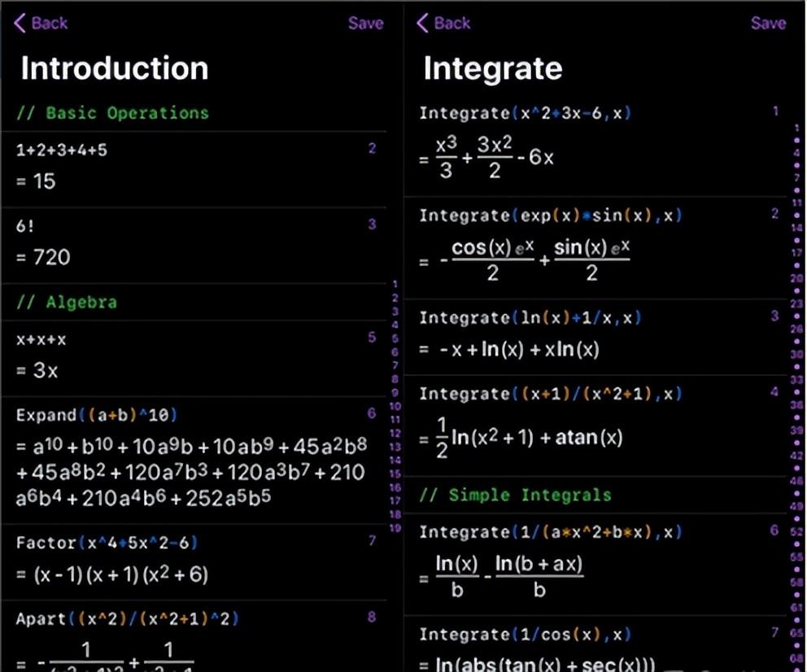Viewport: 807px width, 672px height.
Task: Click the '// Simple Integrals' comment line
Action: pyautogui.click(x=515, y=495)
